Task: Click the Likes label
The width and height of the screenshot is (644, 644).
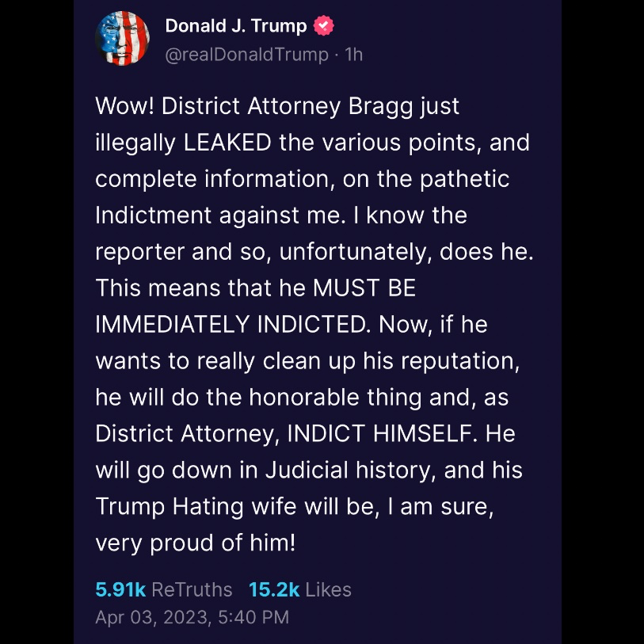Action: pyautogui.click(x=329, y=589)
